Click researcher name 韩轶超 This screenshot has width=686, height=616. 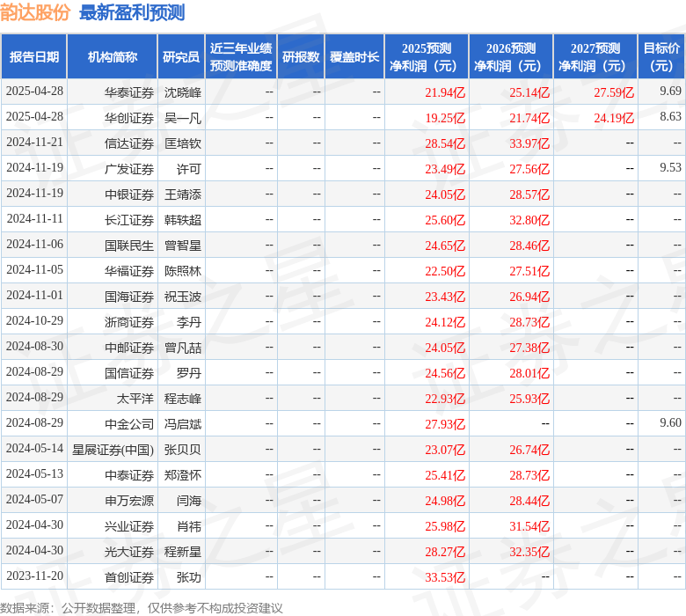(183, 220)
